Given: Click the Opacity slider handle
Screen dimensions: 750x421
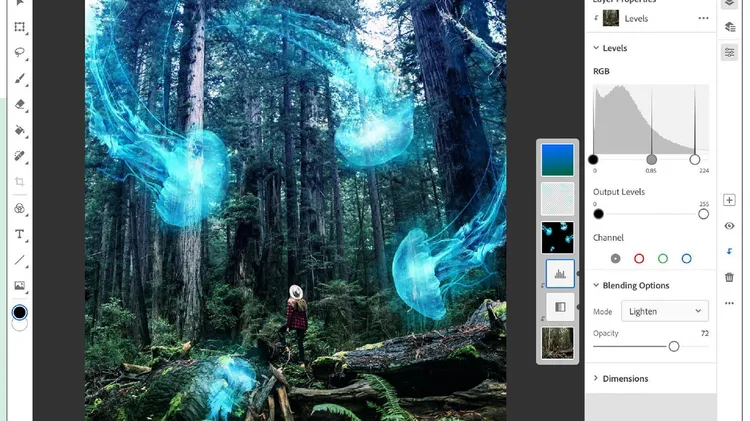Looking at the screenshot, I should pyautogui.click(x=673, y=346).
